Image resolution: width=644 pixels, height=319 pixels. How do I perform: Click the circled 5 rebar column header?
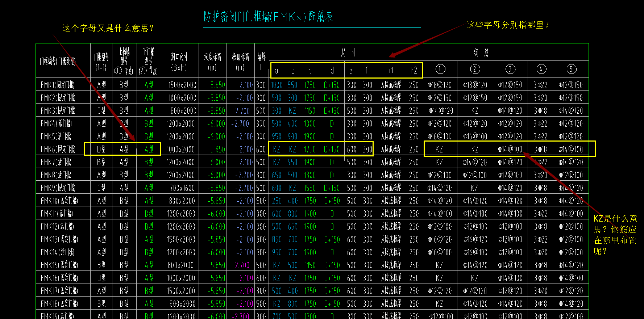571,69
